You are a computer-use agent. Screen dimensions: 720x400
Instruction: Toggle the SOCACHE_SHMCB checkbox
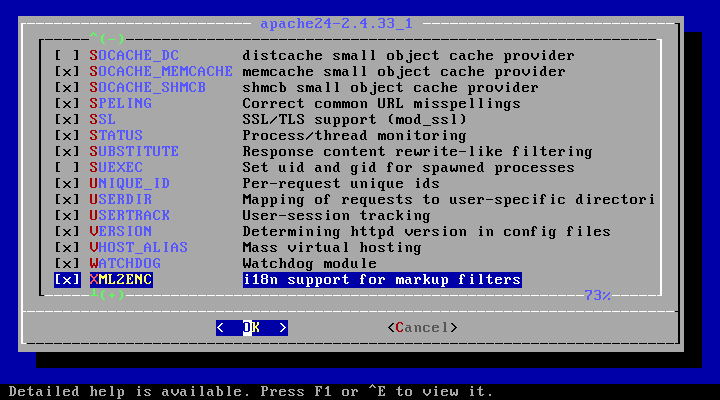pos(67,88)
